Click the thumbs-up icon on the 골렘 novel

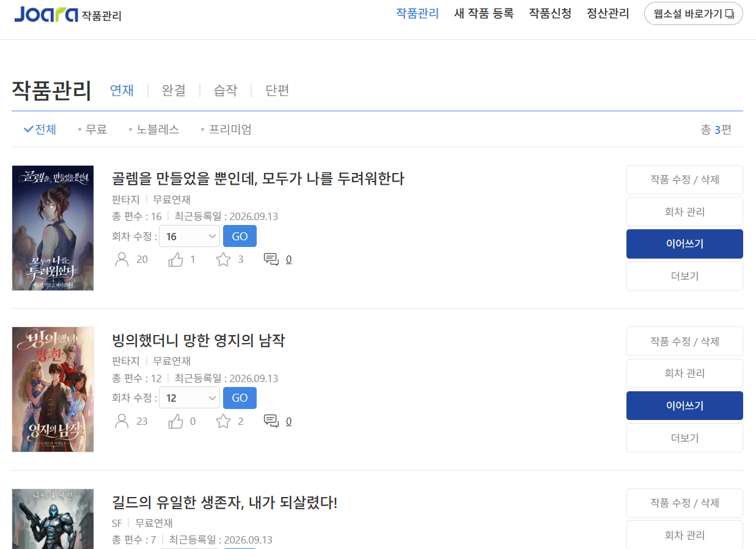click(x=176, y=260)
